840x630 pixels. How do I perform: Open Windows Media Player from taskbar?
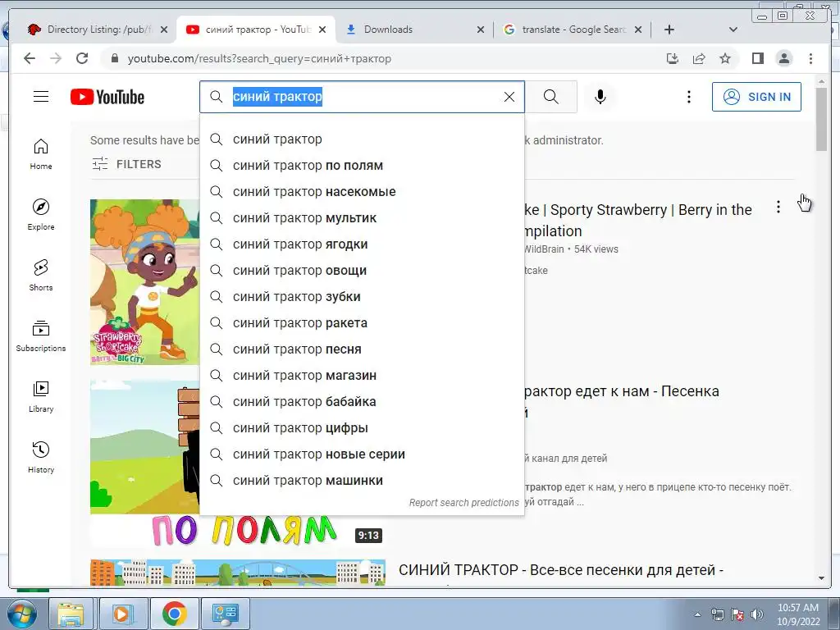tap(121, 614)
